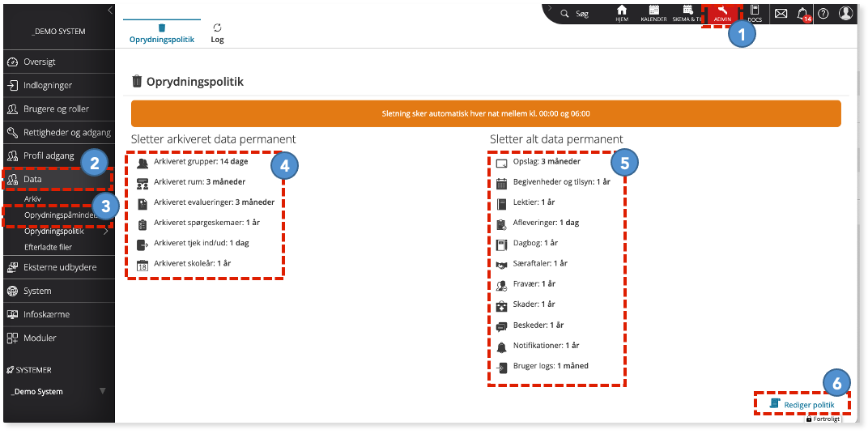
Task: Expand the Oprydningspolitik submenu arrow
Action: (x=106, y=232)
